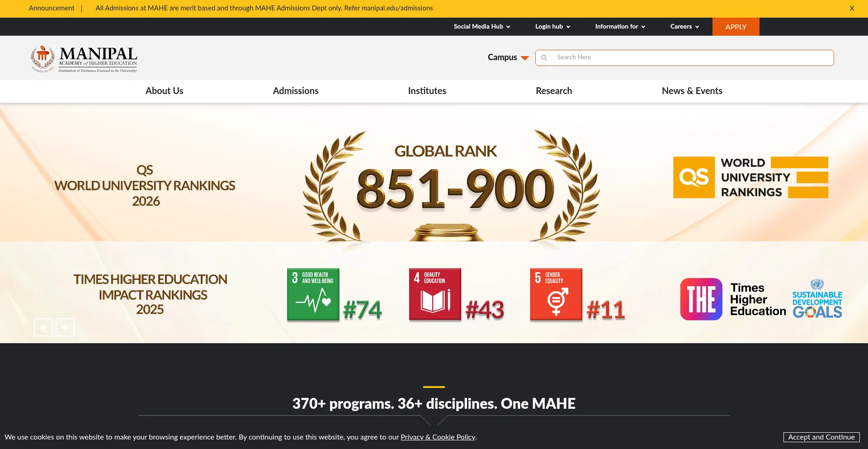Click the Gender Equality SDG 5 icon
The width and height of the screenshot is (868, 449).
(x=556, y=294)
